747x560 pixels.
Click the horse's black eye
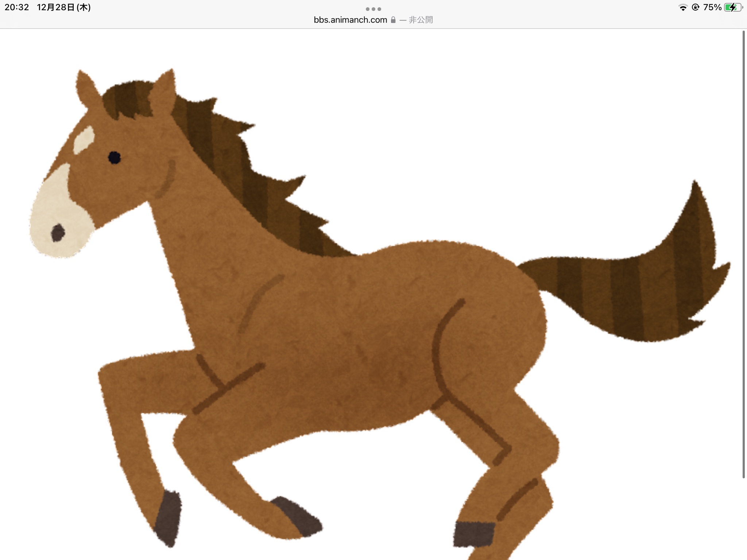click(x=114, y=157)
